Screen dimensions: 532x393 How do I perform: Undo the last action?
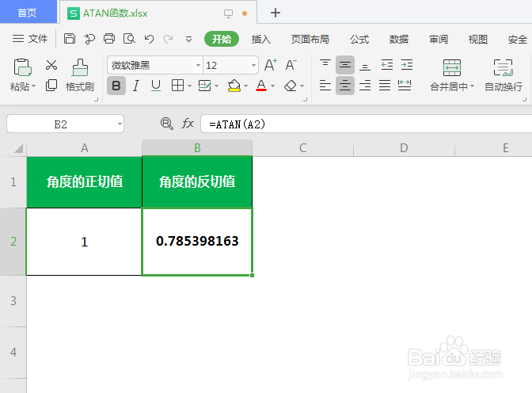click(x=149, y=39)
